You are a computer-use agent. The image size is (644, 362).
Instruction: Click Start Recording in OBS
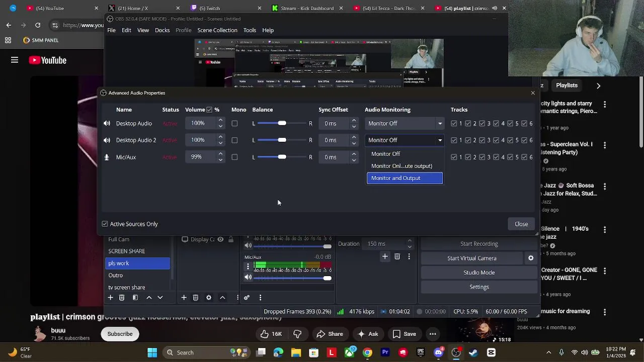coord(479,244)
